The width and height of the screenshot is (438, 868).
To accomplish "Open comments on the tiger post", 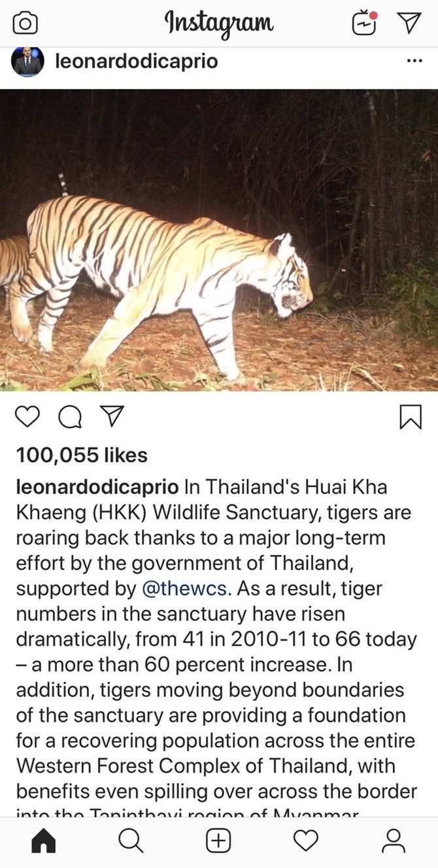I will [x=69, y=417].
